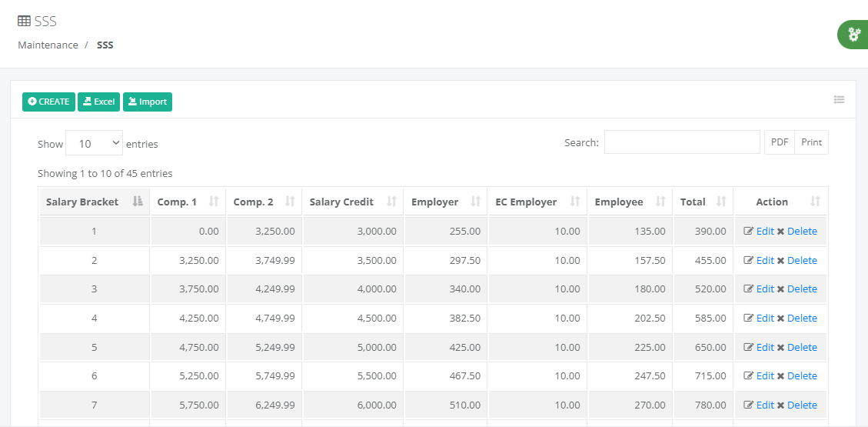Click the Print button
The height and width of the screenshot is (427, 868).
pos(812,142)
